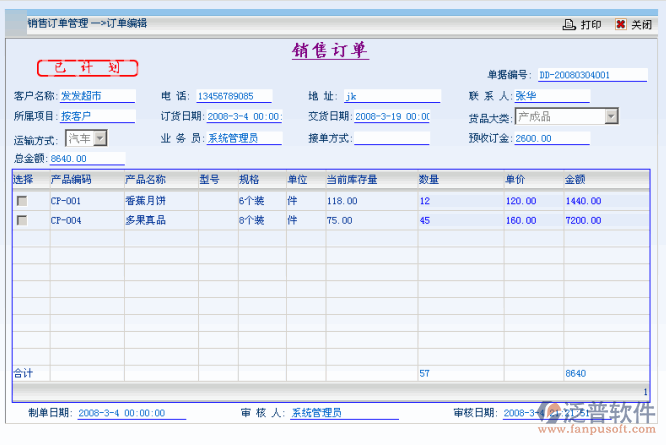Click the 产品编码 column header
666x445 pixels.
point(71,180)
